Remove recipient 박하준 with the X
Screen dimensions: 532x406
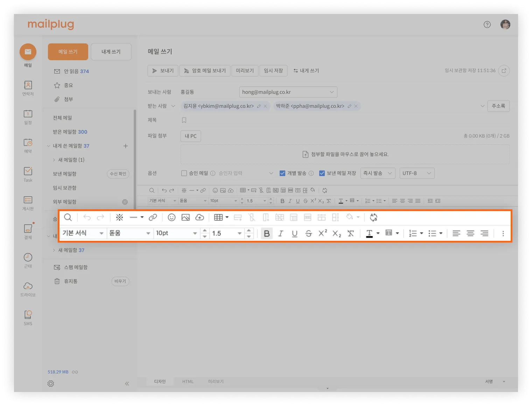pos(356,106)
